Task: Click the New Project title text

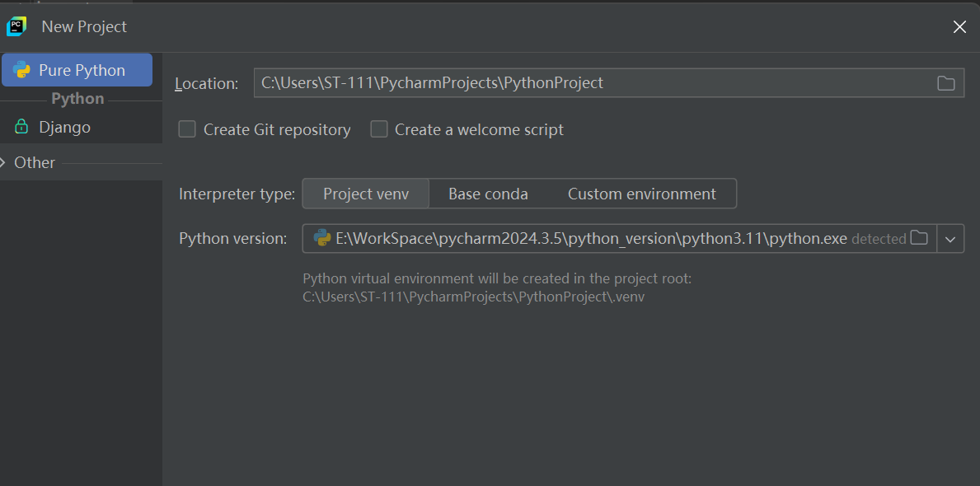Action: tap(84, 27)
